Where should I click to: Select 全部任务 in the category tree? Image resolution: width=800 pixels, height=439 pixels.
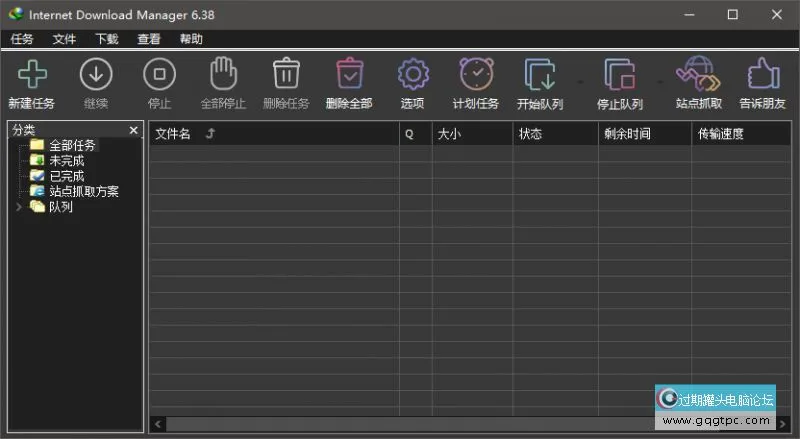(72, 146)
